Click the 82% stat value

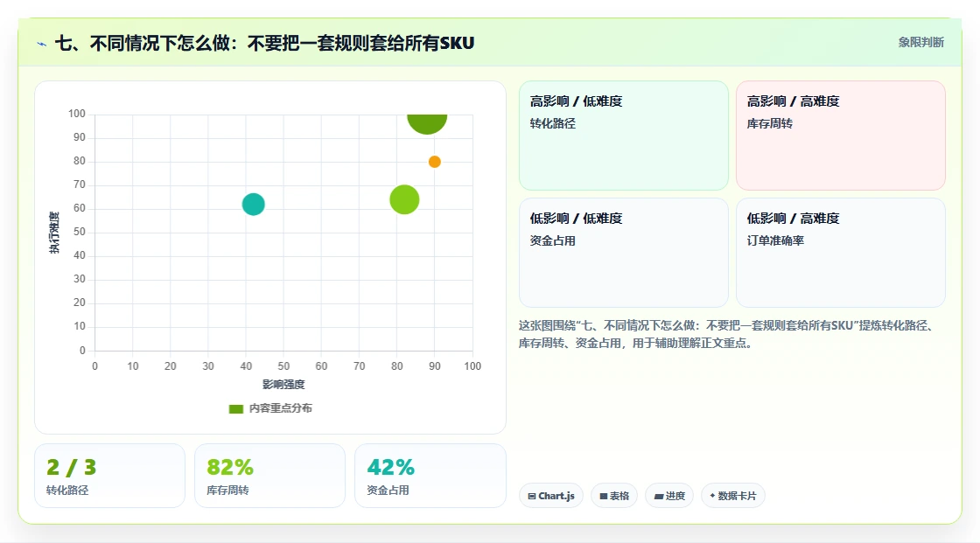click(230, 468)
